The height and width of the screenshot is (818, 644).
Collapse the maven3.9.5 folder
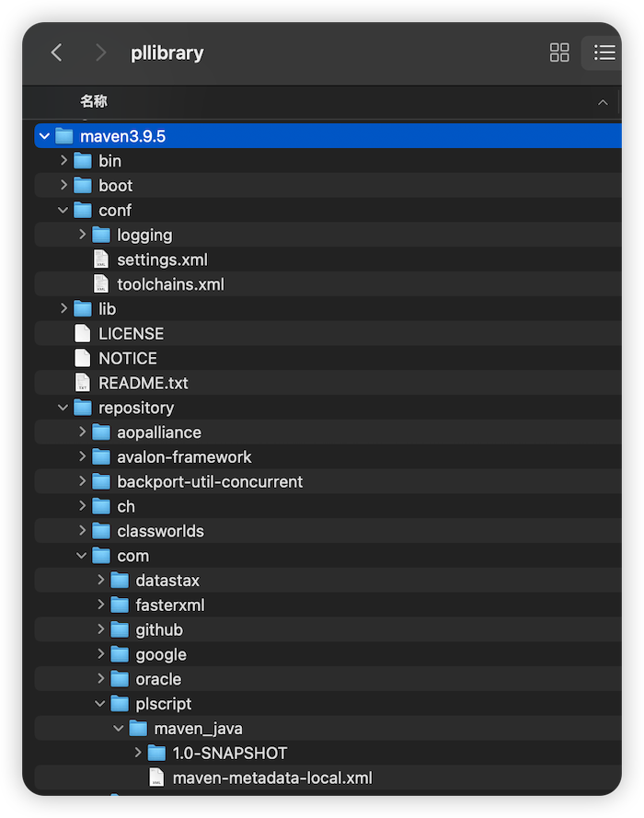click(x=44, y=136)
